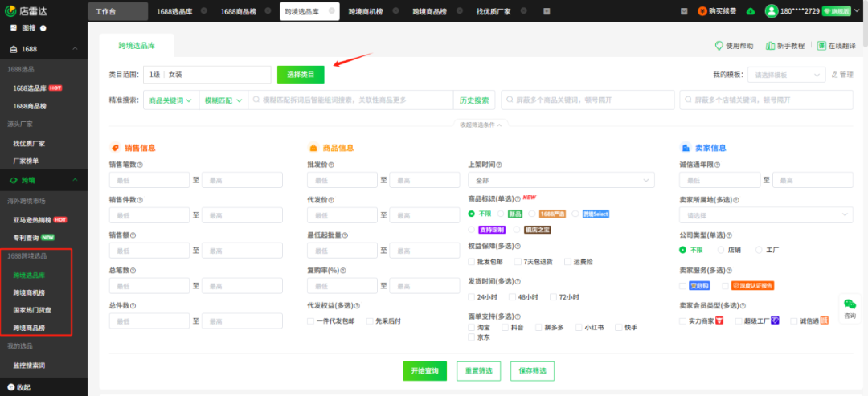Click the 销售信息 tag icon
This screenshot has width=868, height=396.
pyautogui.click(x=115, y=148)
